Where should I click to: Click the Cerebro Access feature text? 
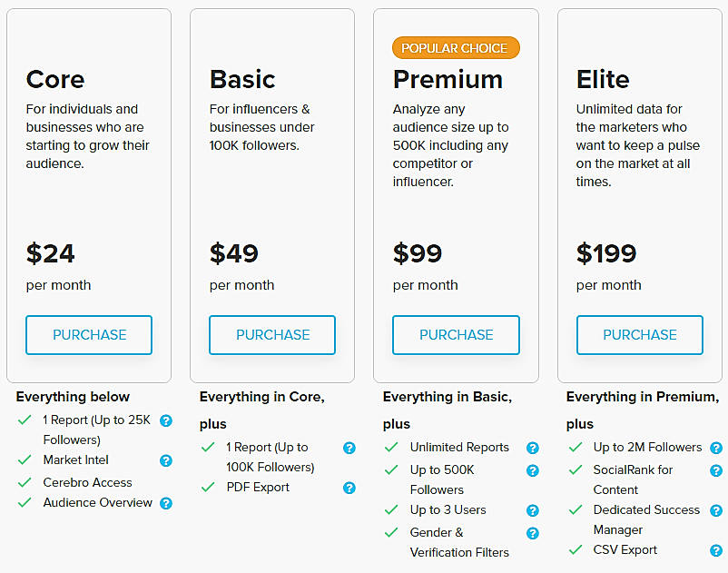pos(87,482)
